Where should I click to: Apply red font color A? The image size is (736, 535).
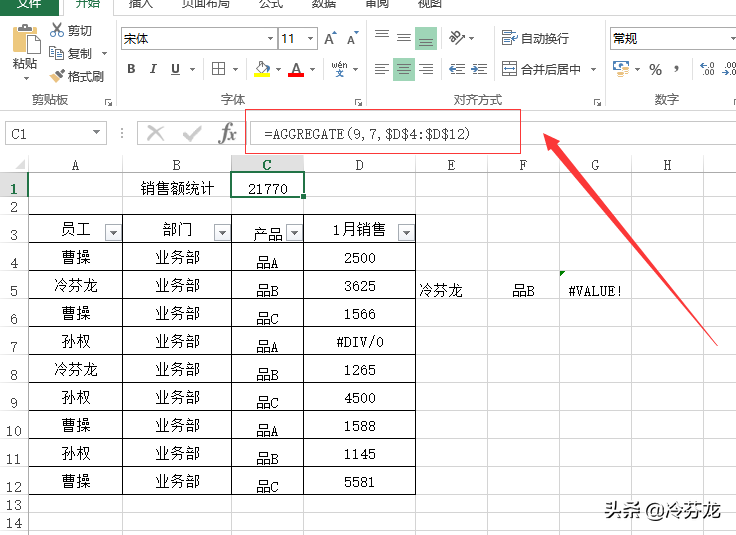[296, 69]
